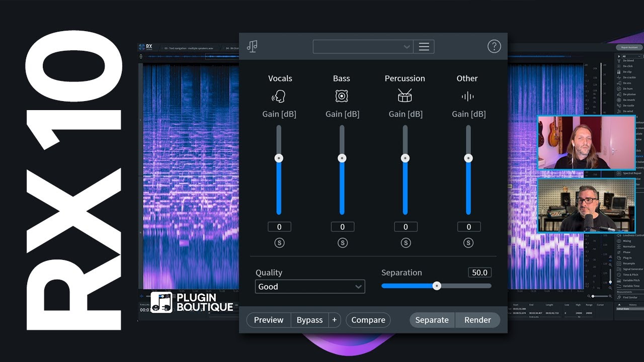
Task: Select the De-click module icon
Action: point(619,66)
